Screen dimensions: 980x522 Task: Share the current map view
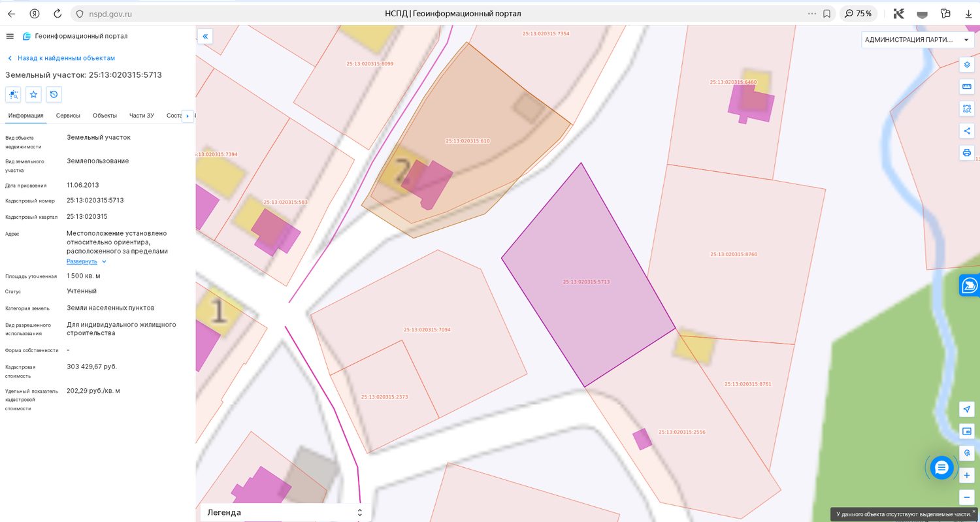(x=967, y=131)
